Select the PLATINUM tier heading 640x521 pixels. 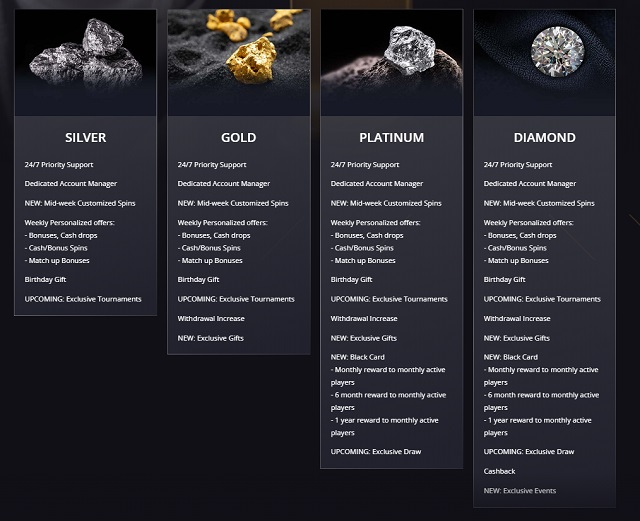click(392, 138)
